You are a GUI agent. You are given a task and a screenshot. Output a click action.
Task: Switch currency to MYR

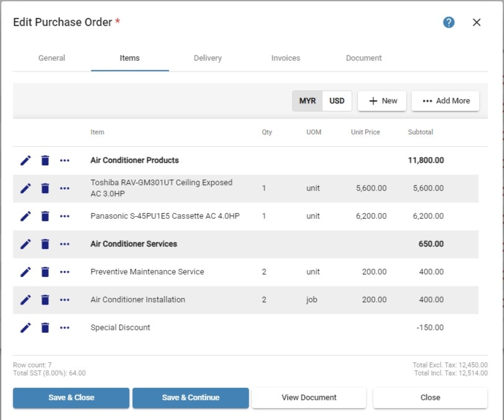(x=307, y=101)
